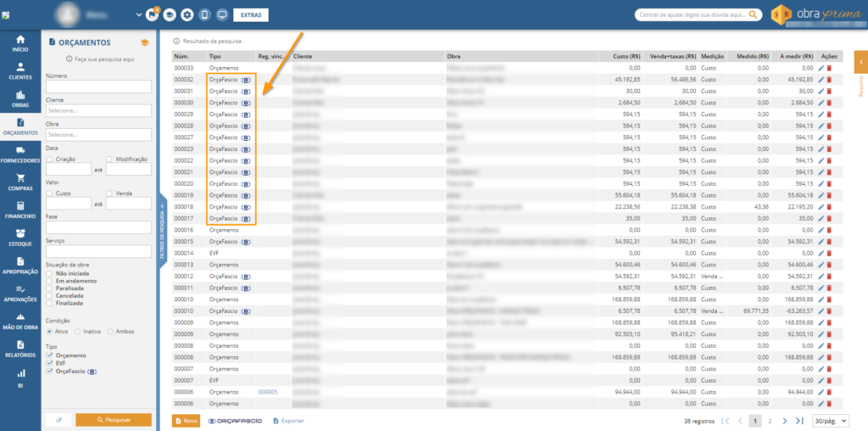Delete budget 000018 with the trash icon
The image size is (868, 431).
coord(829,207)
